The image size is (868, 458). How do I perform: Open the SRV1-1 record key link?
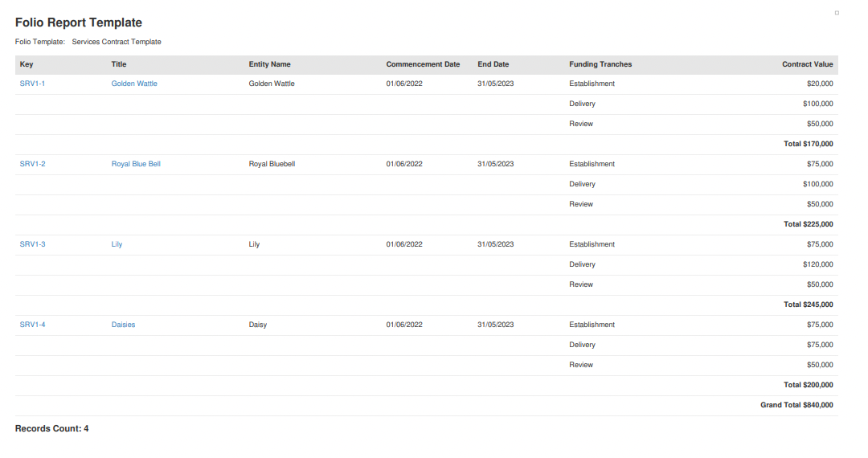point(32,84)
